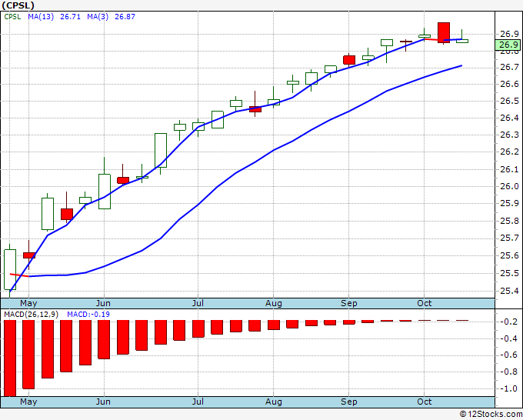Click the 26.3 price axis label
Image resolution: width=523 pixels, height=420 pixels.
tap(509, 135)
